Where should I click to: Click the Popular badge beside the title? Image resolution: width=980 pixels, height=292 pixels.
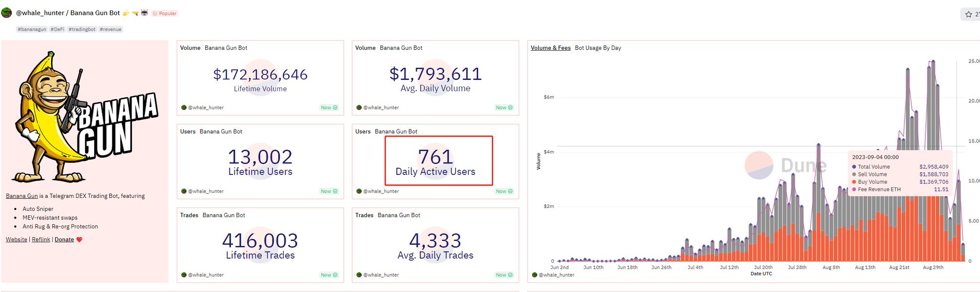pyautogui.click(x=165, y=13)
